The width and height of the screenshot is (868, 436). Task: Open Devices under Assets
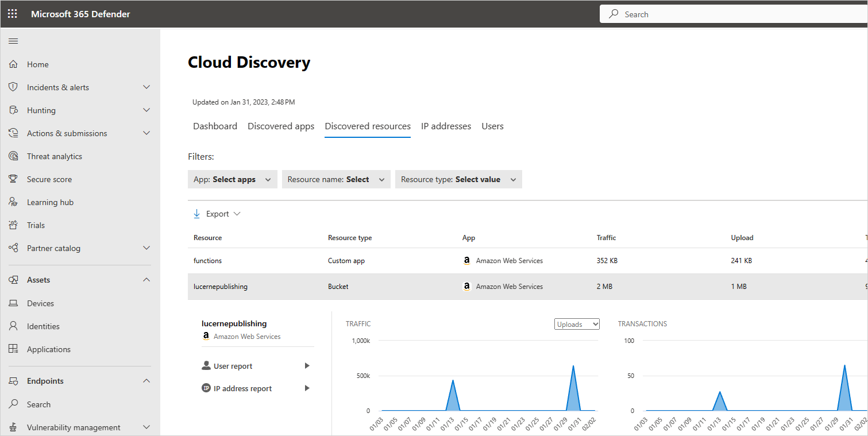click(42, 303)
